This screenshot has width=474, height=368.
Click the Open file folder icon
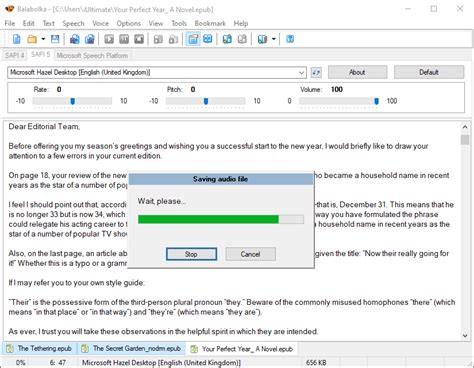32,39
